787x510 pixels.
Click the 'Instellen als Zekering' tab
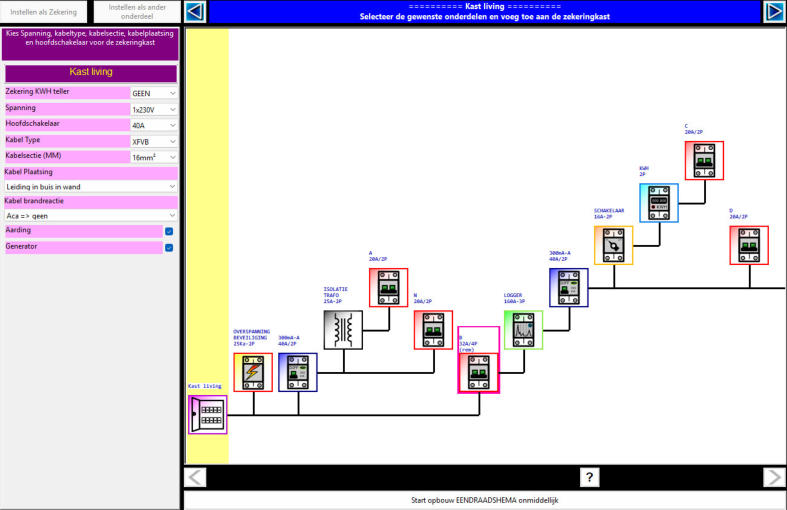pyautogui.click(x=44, y=12)
